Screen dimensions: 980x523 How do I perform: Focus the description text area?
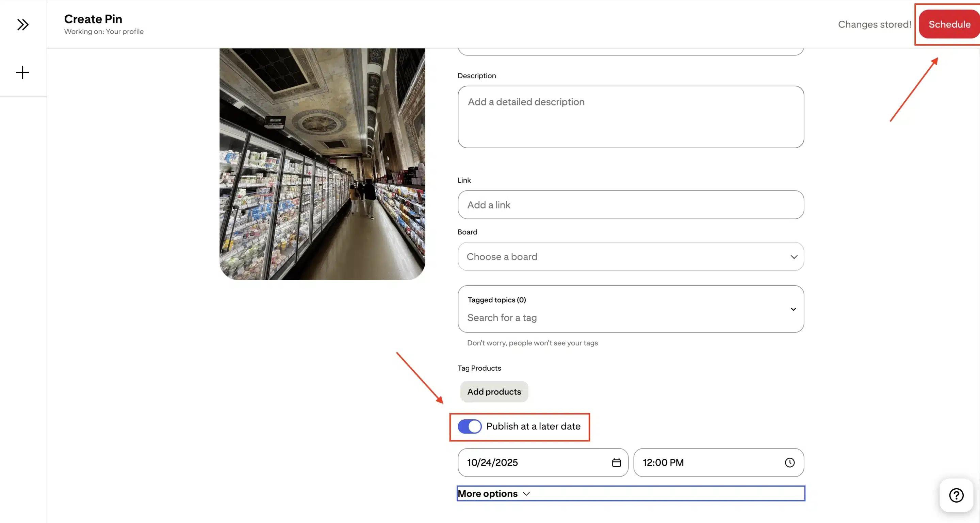click(631, 117)
